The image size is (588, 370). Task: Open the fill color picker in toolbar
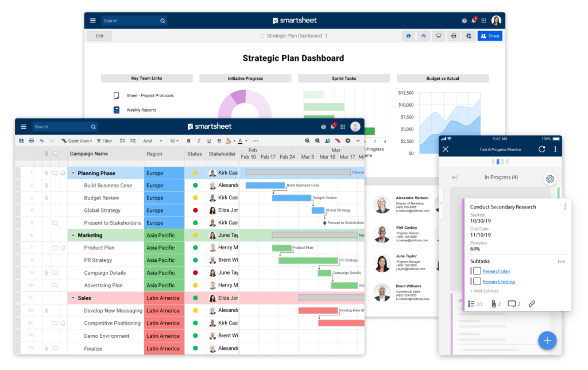(x=229, y=141)
